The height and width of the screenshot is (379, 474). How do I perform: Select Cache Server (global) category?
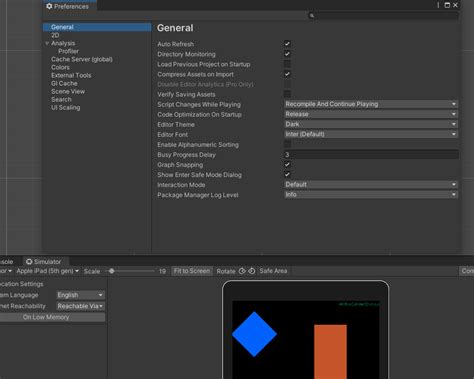tap(82, 59)
